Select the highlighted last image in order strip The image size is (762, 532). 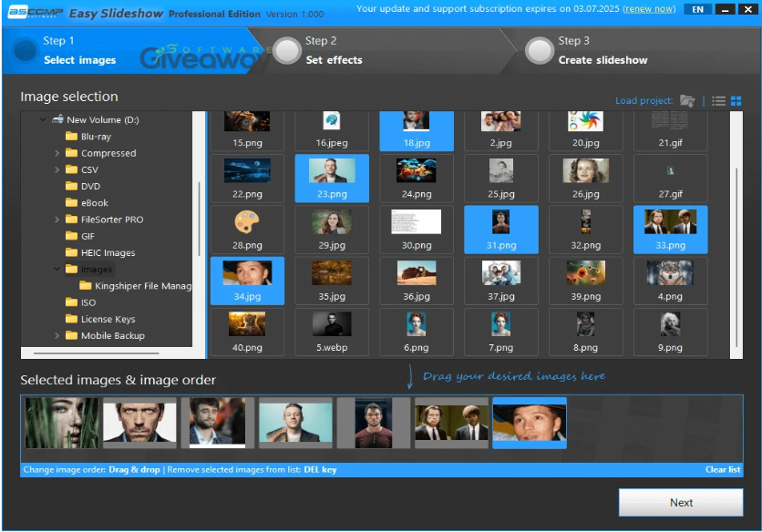pos(530,423)
